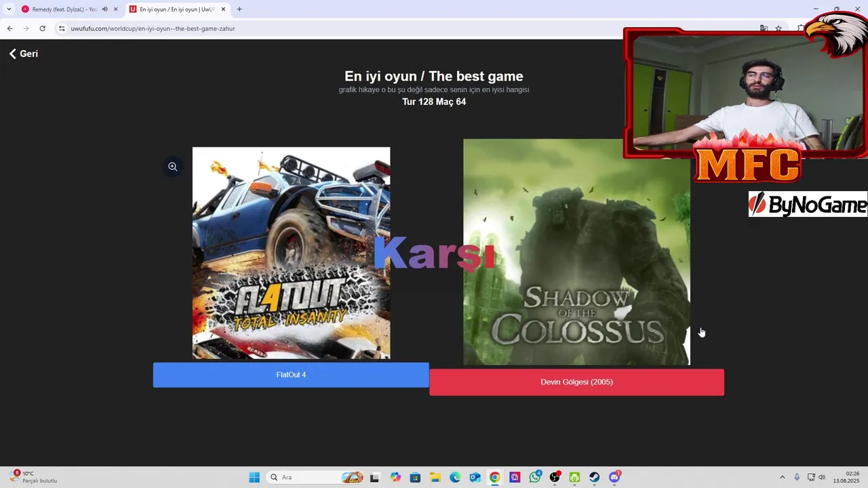Viewport: 868px width, 488px height.
Task: Go back using the Geri arrow
Action: (x=23, y=54)
